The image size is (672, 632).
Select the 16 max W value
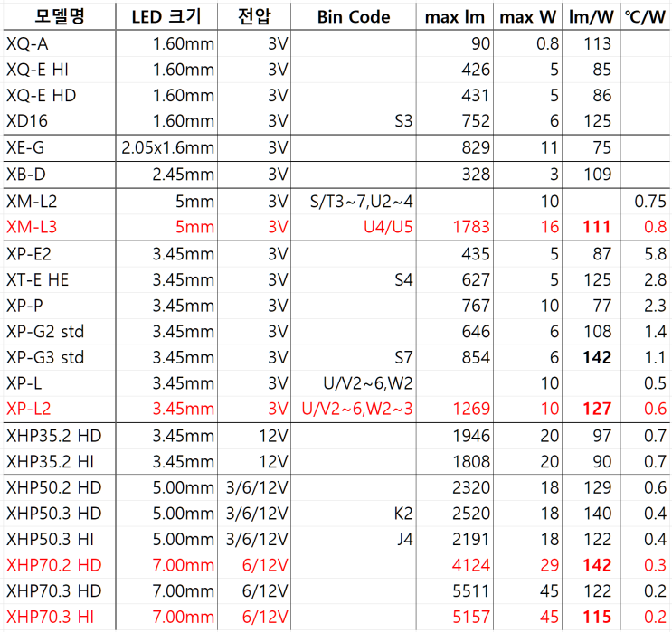click(x=550, y=227)
